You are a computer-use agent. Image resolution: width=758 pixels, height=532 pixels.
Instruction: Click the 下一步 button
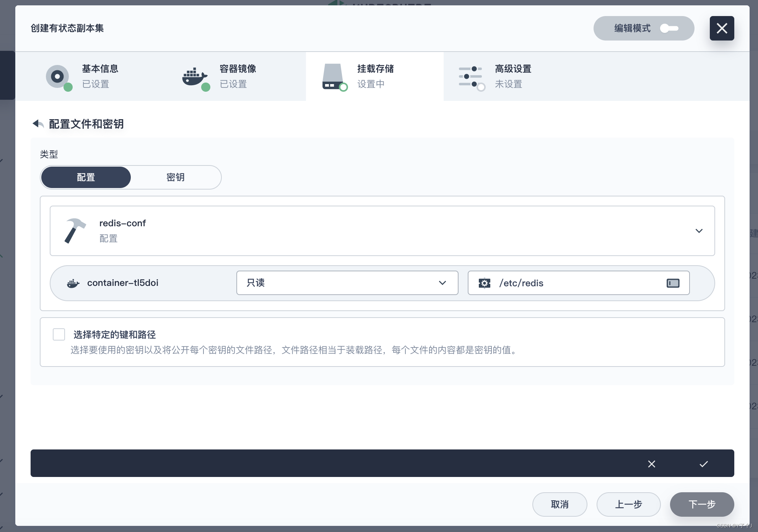[702, 504]
